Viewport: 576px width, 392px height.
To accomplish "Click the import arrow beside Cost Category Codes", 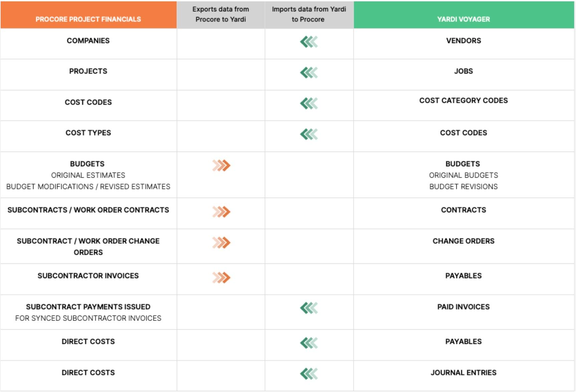I will [309, 104].
